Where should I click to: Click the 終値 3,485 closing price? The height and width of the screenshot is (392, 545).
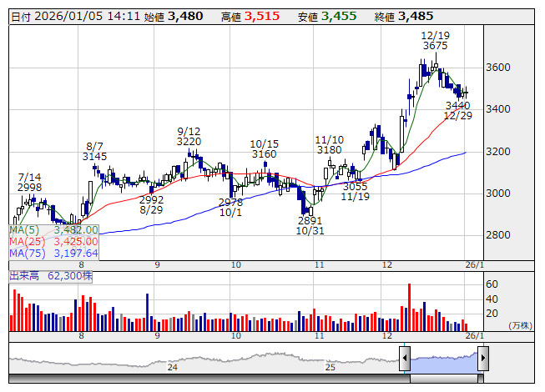pos(404,17)
